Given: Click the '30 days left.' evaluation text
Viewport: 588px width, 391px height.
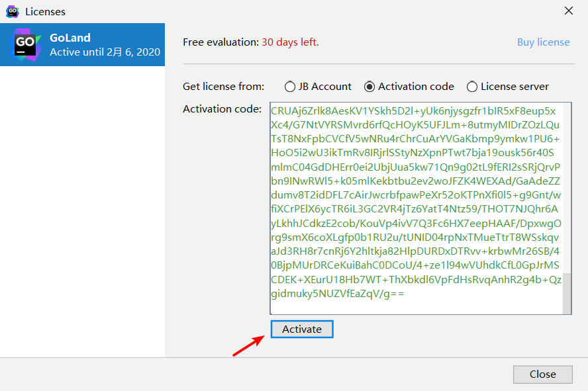Looking at the screenshot, I should (x=290, y=42).
